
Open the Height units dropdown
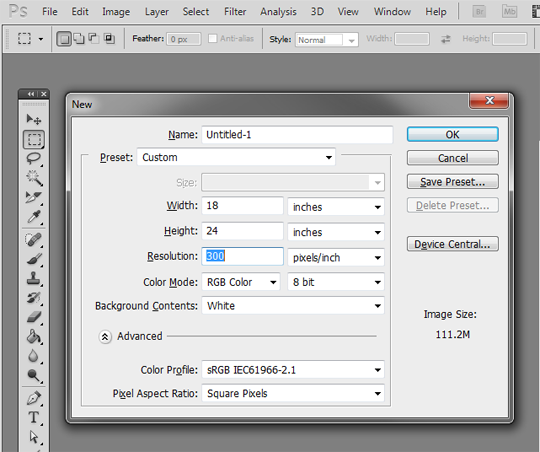pyautogui.click(x=336, y=232)
